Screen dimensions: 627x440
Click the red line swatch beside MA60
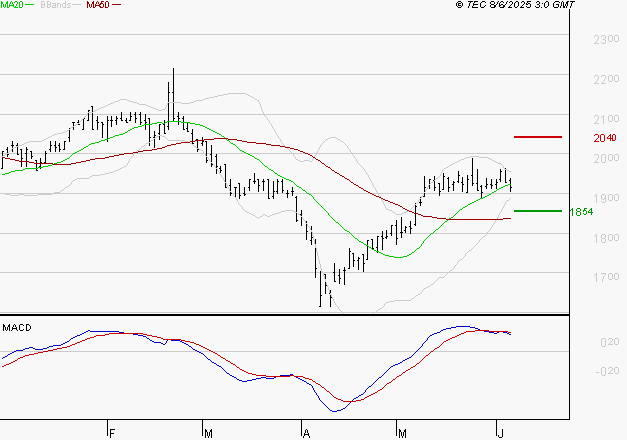pos(117,6)
